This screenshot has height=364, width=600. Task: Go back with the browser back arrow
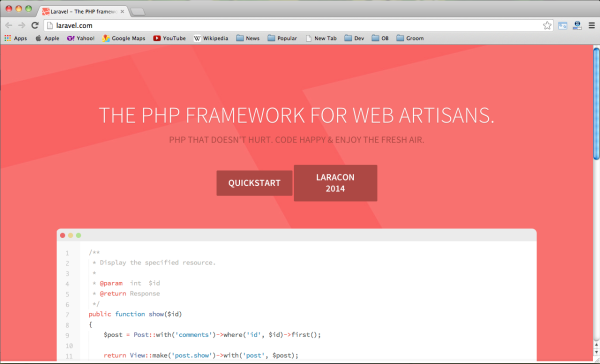tap(8, 25)
